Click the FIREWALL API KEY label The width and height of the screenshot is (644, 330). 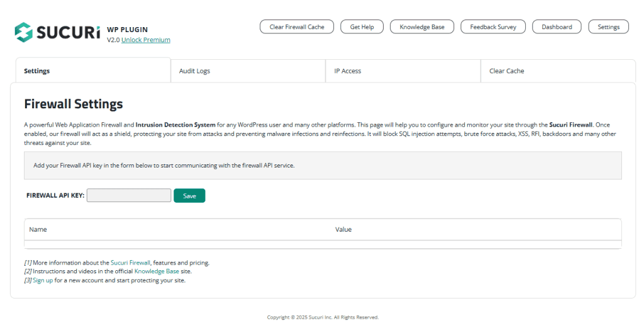point(55,195)
